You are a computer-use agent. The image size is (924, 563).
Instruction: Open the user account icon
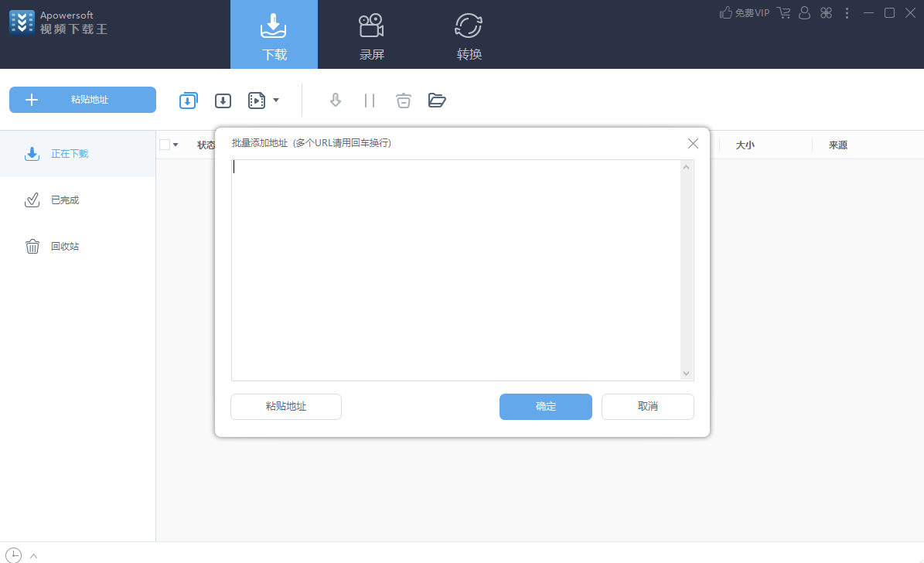[804, 12]
